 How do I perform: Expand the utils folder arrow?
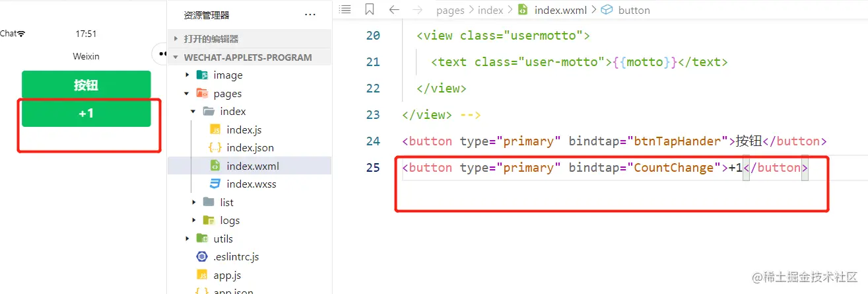tap(188, 239)
